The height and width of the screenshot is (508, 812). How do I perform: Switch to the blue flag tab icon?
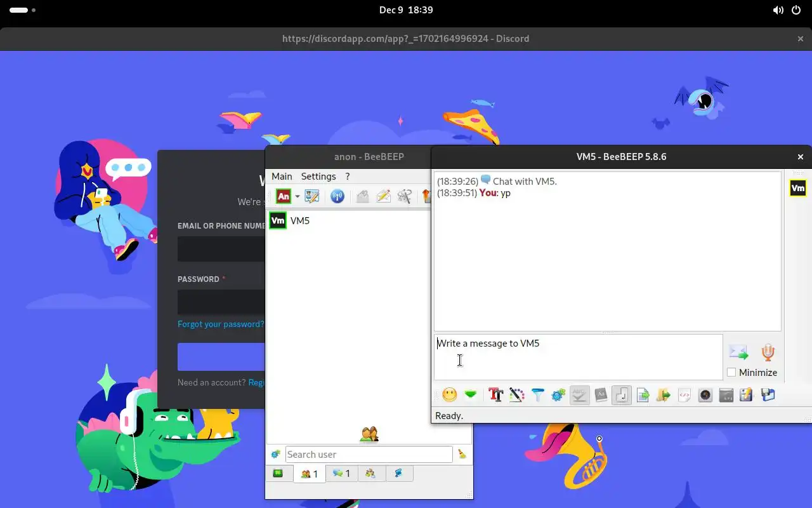(399, 474)
